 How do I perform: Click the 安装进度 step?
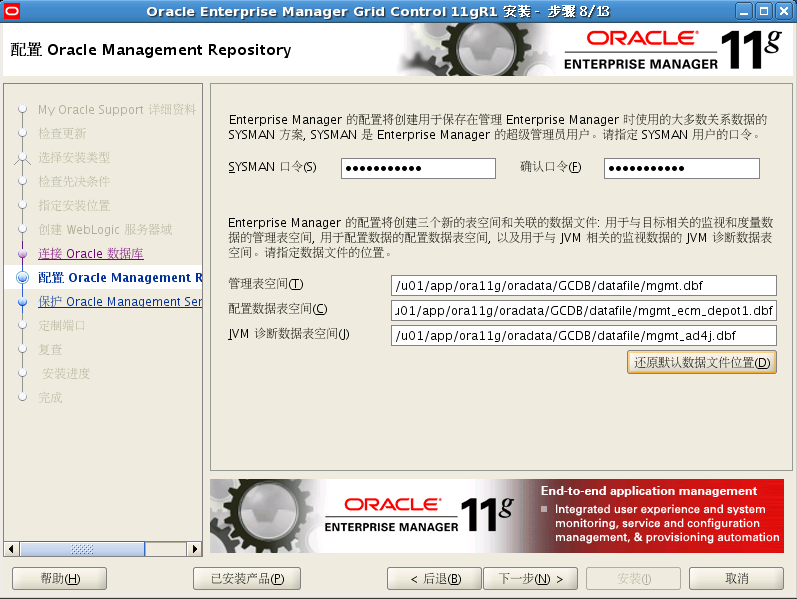pos(66,373)
